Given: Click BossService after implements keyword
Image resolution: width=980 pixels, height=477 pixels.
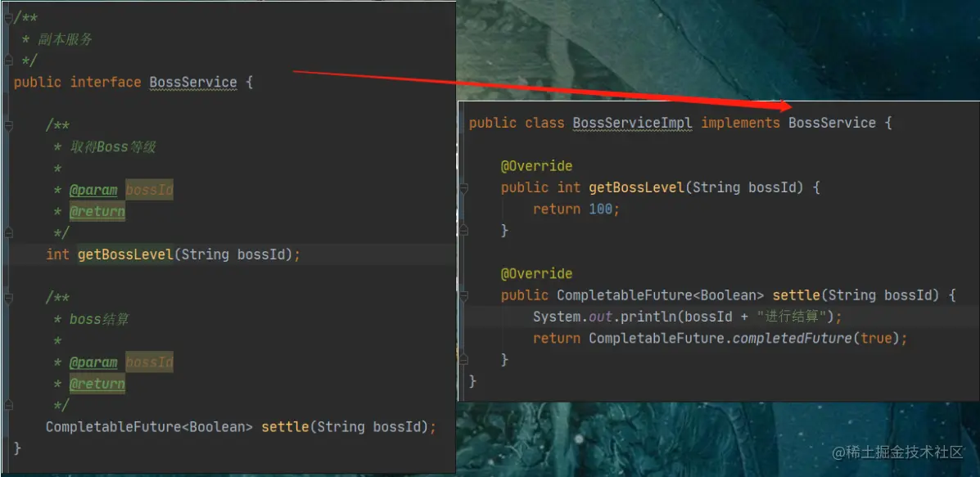Looking at the screenshot, I should coord(832,123).
